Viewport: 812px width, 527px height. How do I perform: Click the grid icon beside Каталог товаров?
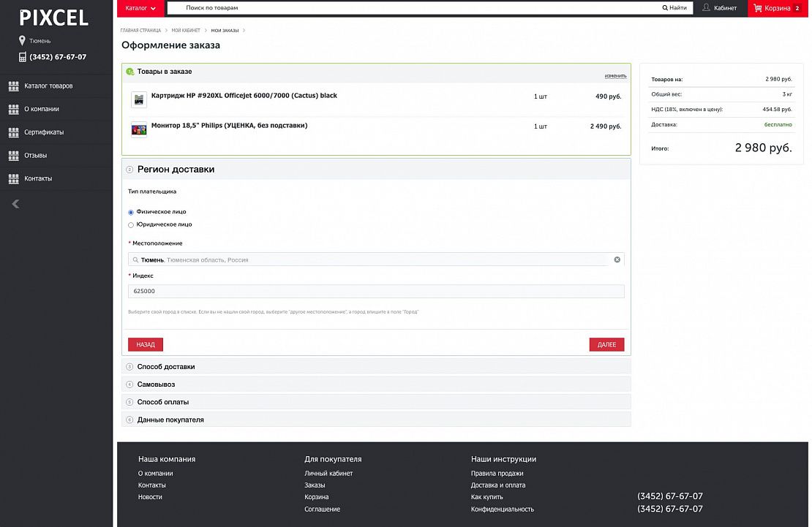[13, 86]
